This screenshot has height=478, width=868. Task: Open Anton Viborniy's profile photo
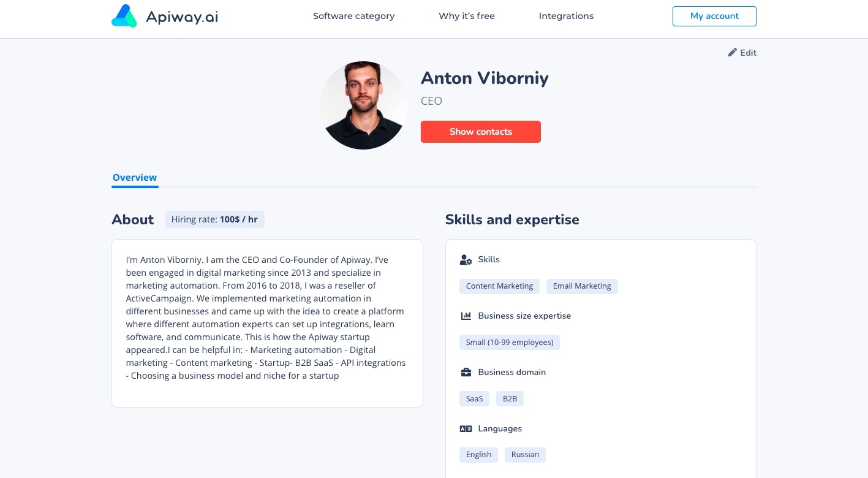(363, 105)
